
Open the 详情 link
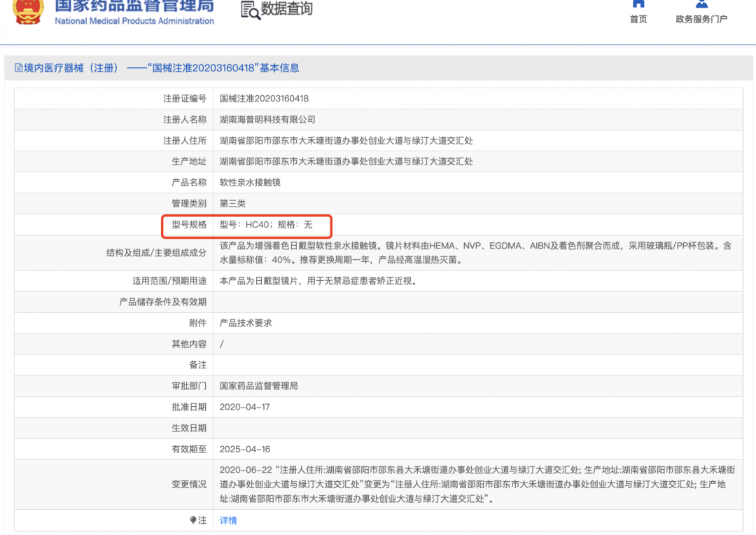coord(228,520)
